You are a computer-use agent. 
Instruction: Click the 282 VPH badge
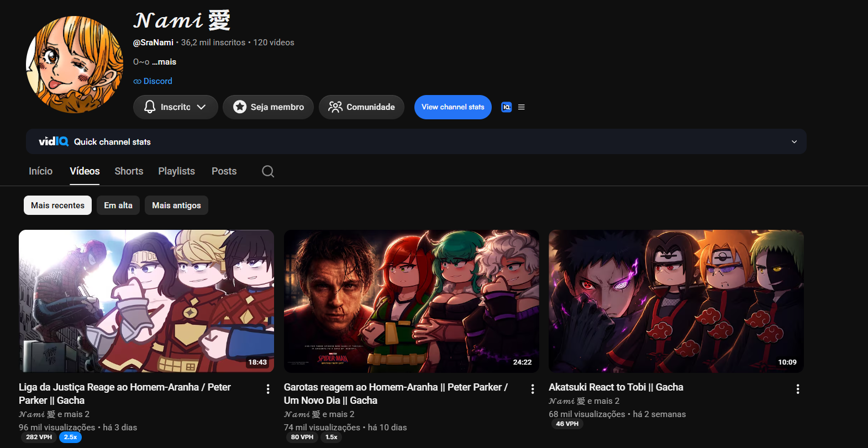click(39, 438)
